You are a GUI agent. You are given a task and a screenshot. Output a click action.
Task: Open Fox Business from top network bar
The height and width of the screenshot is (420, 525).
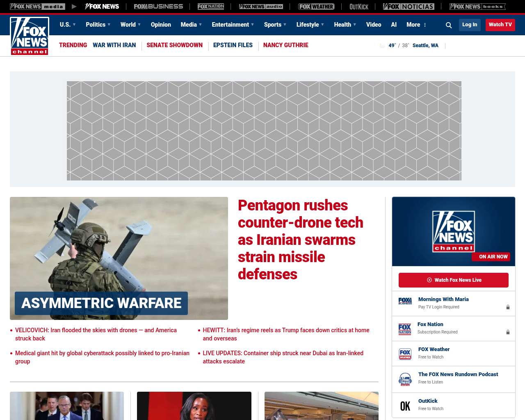[x=158, y=7]
